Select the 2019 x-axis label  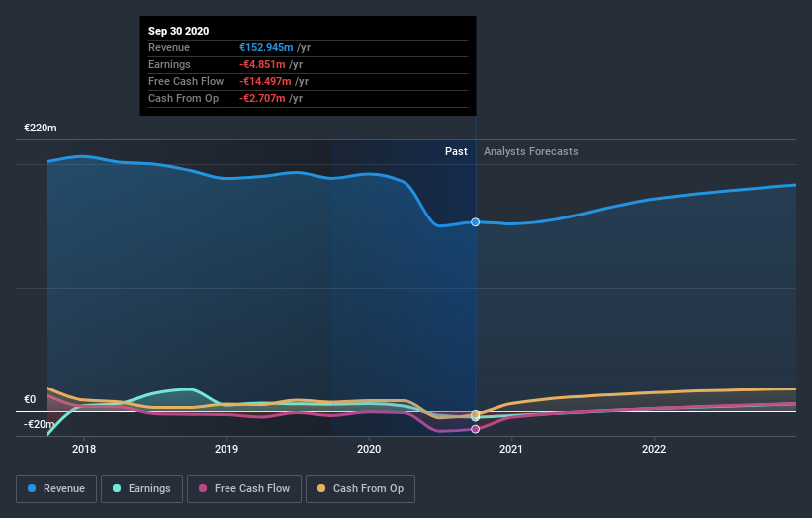click(x=226, y=449)
